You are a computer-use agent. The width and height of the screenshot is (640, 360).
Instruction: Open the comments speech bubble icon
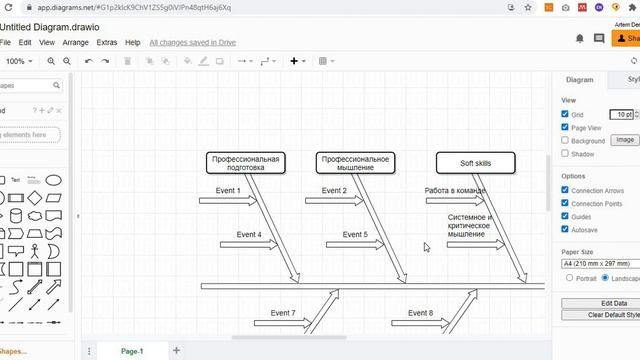tap(599, 38)
